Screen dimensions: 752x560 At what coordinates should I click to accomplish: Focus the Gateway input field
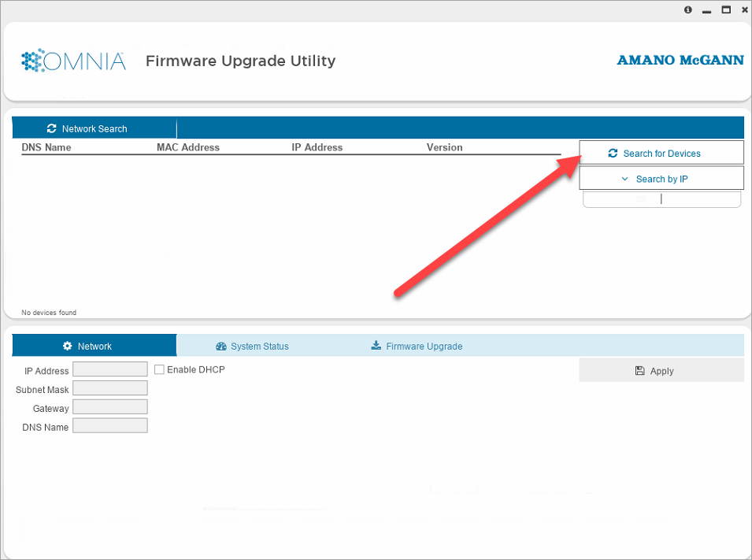tap(109, 406)
